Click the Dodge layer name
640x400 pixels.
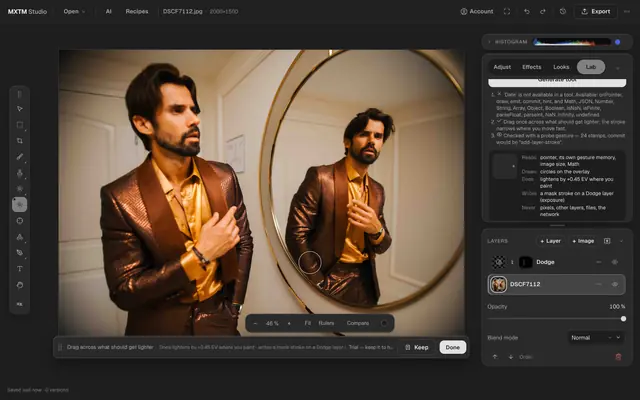click(x=545, y=262)
